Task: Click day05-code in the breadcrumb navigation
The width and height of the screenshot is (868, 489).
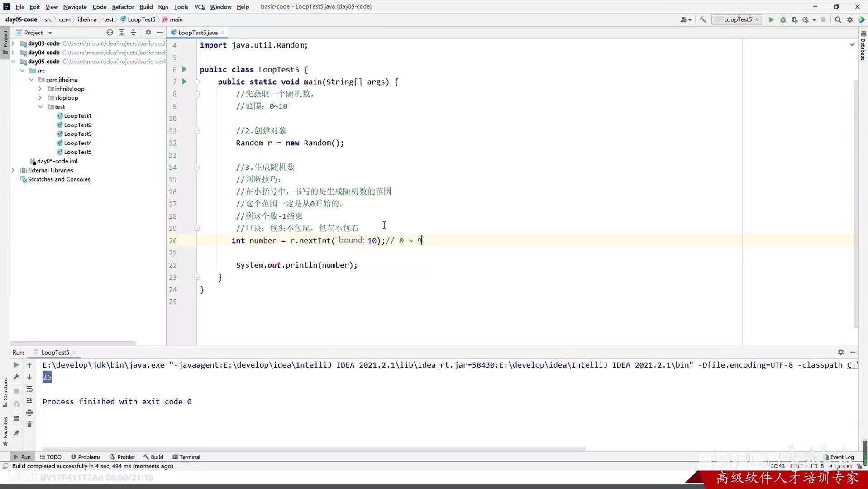Action: tap(21, 19)
